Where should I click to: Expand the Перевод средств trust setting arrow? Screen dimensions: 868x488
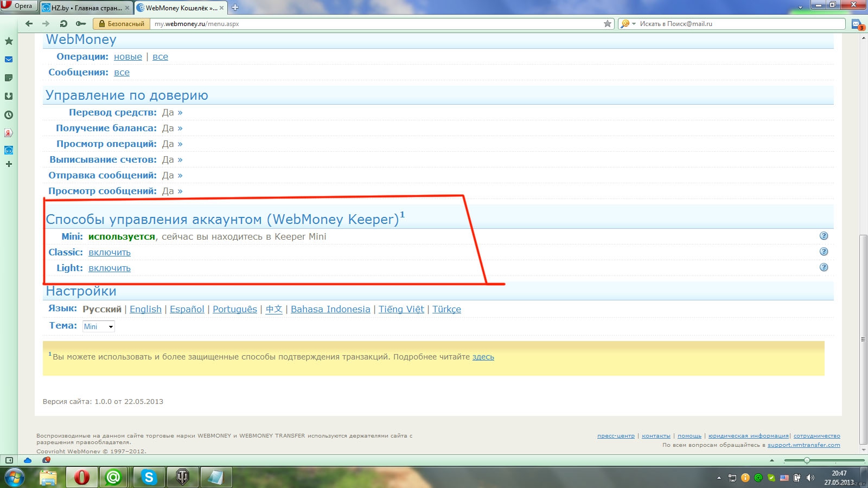click(180, 112)
